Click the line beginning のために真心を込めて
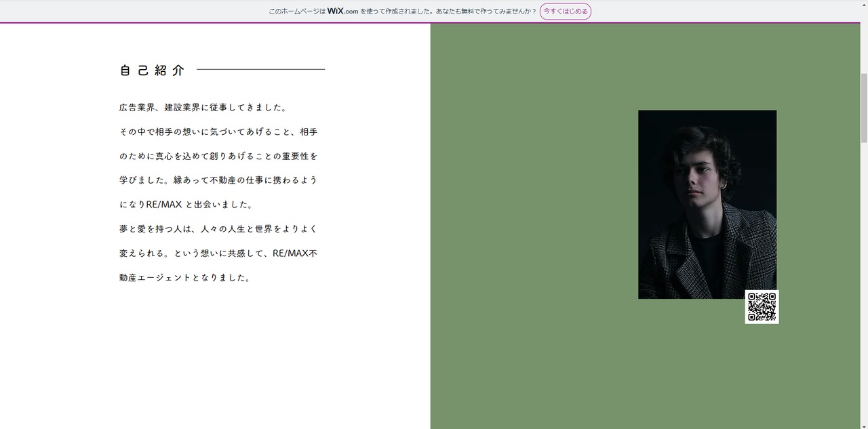 (x=218, y=157)
